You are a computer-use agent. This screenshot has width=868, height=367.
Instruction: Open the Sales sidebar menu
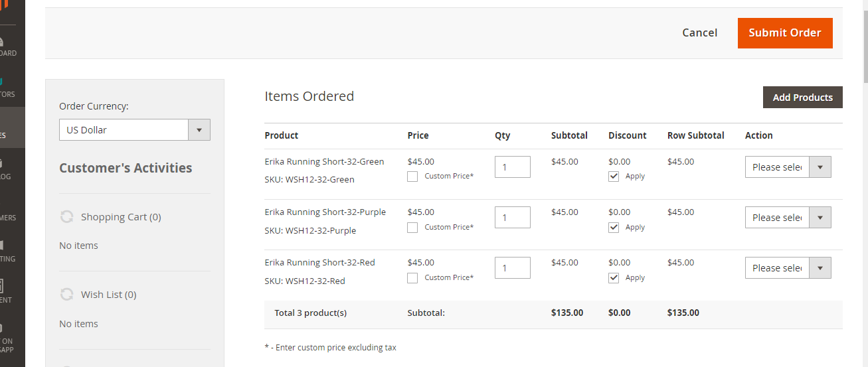(7, 127)
